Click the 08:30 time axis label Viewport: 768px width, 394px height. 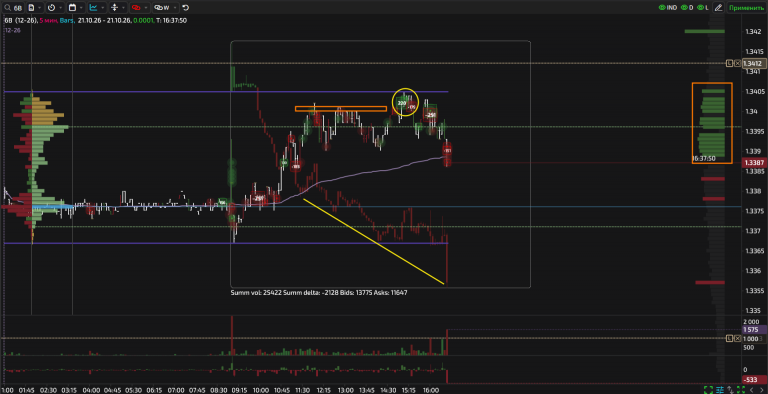[218, 391]
